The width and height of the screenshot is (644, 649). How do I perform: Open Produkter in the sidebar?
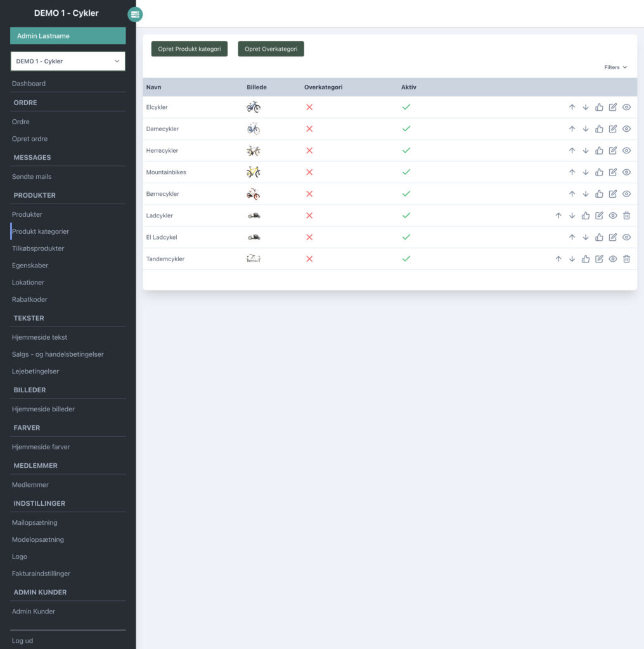coord(27,214)
